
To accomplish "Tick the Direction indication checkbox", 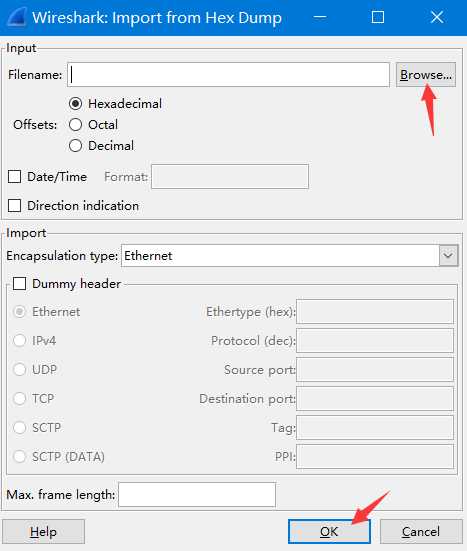I will coord(14,206).
